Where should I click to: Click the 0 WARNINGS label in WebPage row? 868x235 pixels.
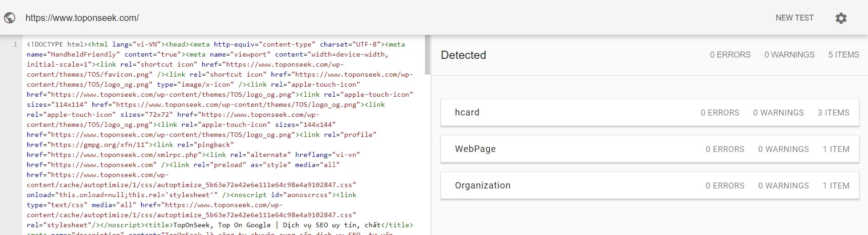[x=783, y=149]
